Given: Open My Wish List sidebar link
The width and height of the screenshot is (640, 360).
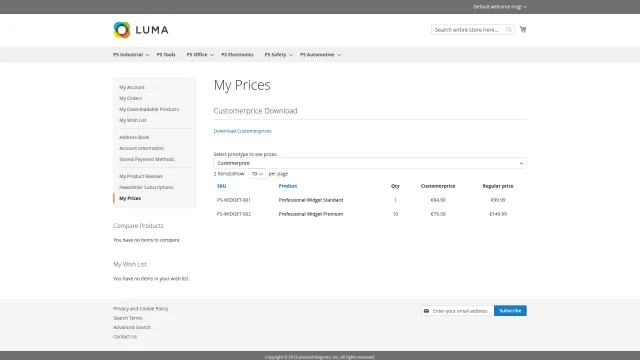Looking at the screenshot, I should pos(133,120).
